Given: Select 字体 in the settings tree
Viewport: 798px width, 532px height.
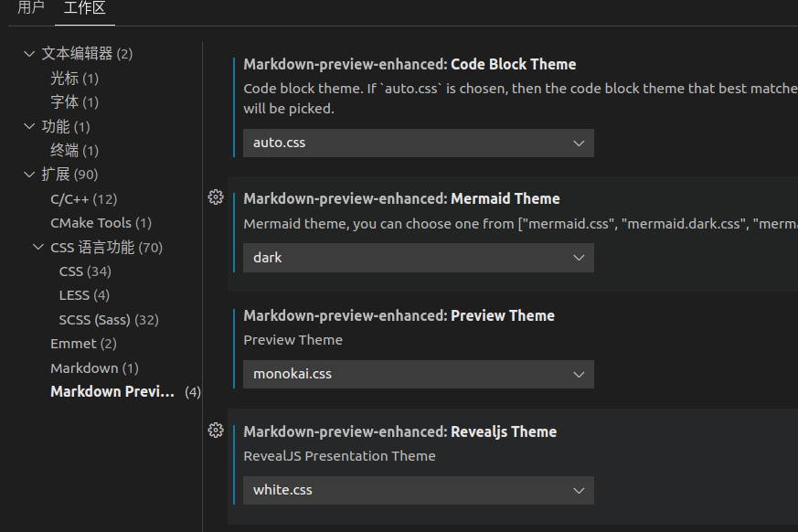Looking at the screenshot, I should point(65,102).
